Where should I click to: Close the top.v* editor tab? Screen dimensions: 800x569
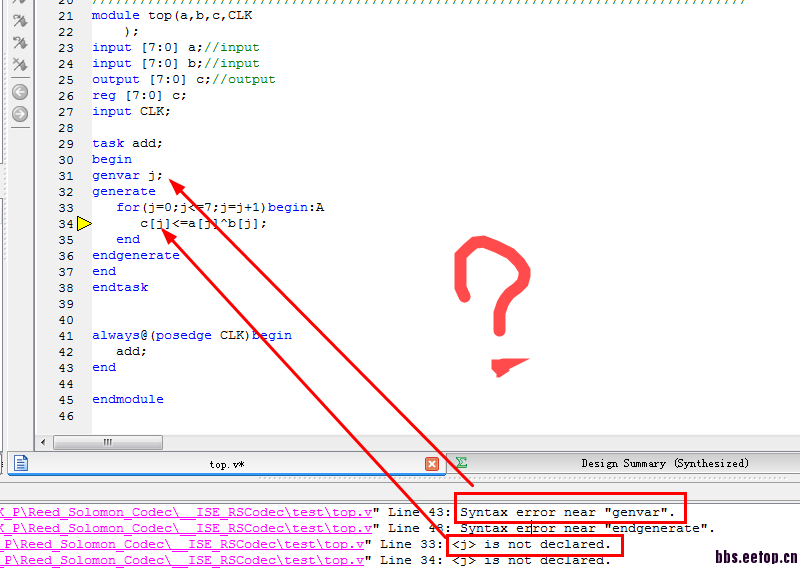pos(432,464)
